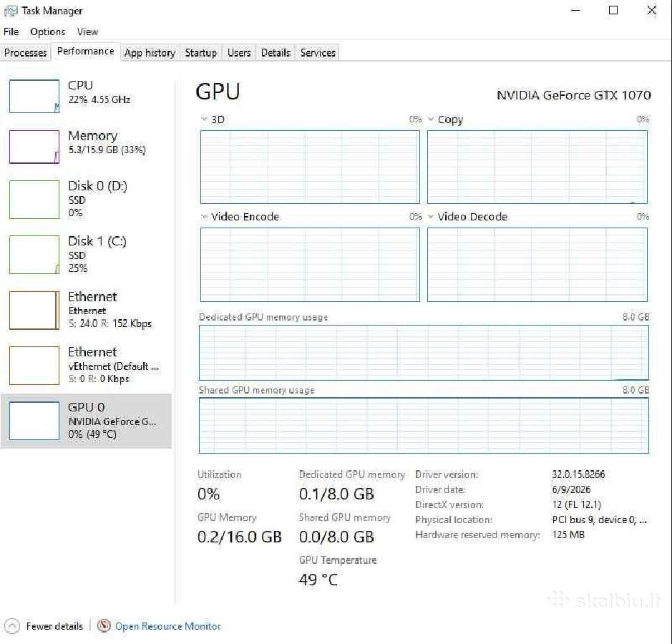Click the large GPU heading
This screenshot has height=644, width=672.
(218, 92)
